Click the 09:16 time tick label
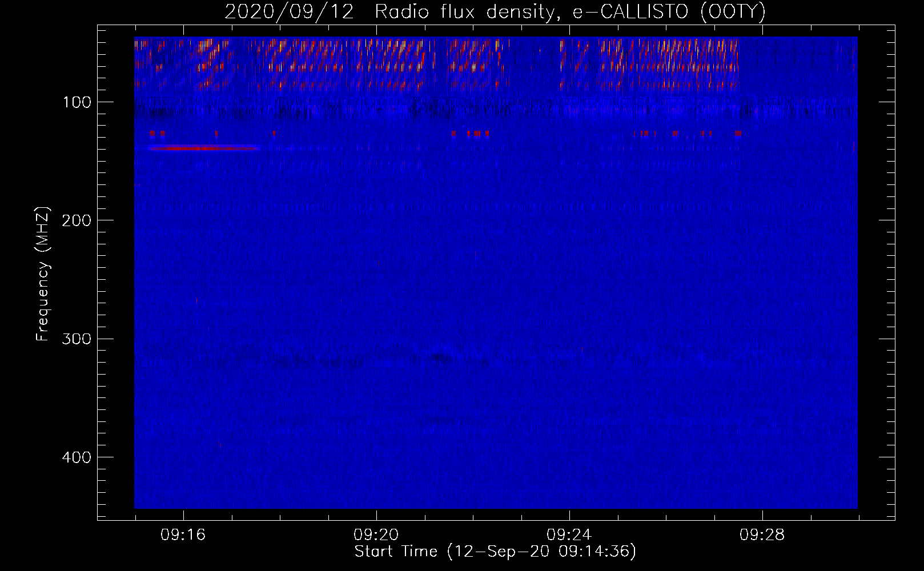924x571 pixels. (x=183, y=535)
